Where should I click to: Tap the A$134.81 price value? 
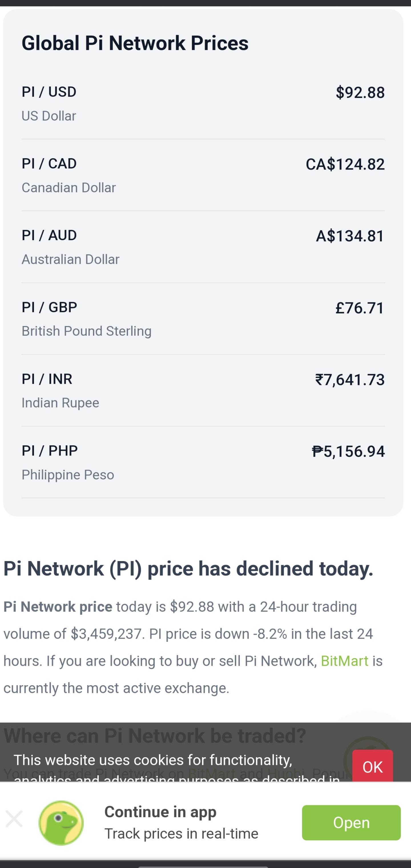pyautogui.click(x=350, y=236)
